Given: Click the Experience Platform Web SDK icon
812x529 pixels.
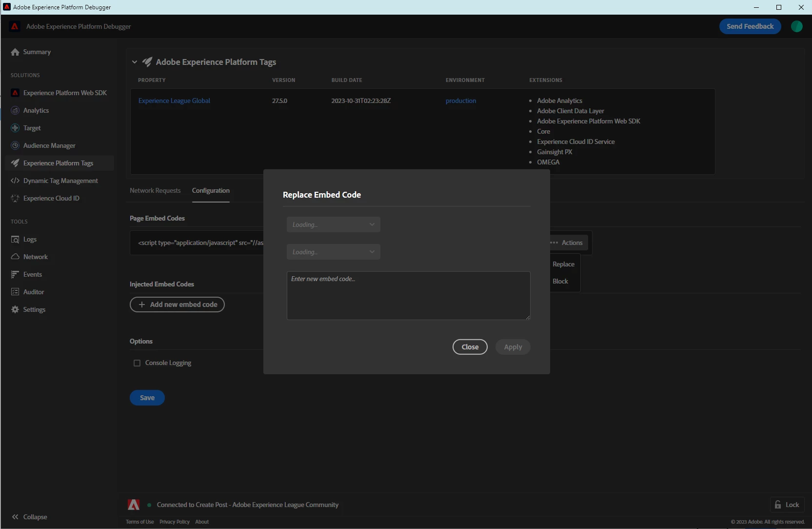Looking at the screenshot, I should 15,93.
